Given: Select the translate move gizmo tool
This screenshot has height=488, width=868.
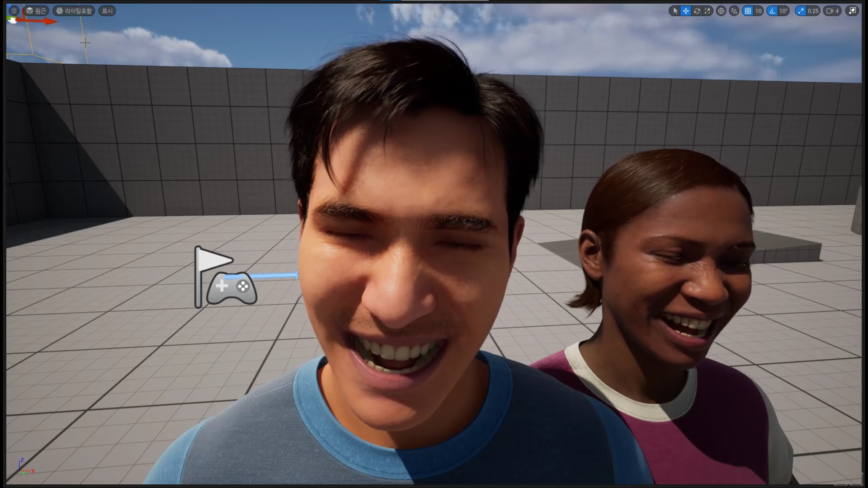Looking at the screenshot, I should tap(686, 11).
